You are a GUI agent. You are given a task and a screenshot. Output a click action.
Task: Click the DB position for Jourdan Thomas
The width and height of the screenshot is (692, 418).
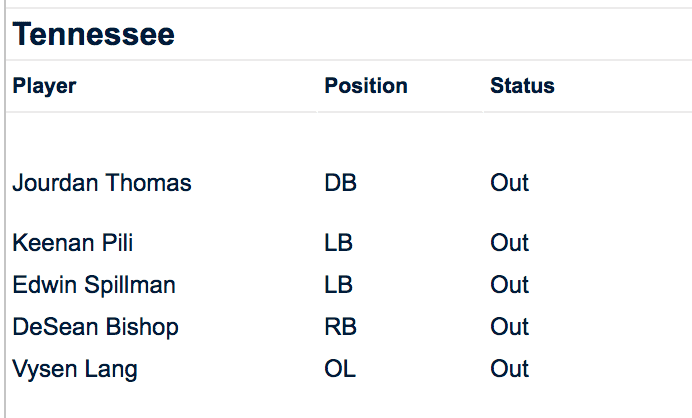tap(340, 183)
